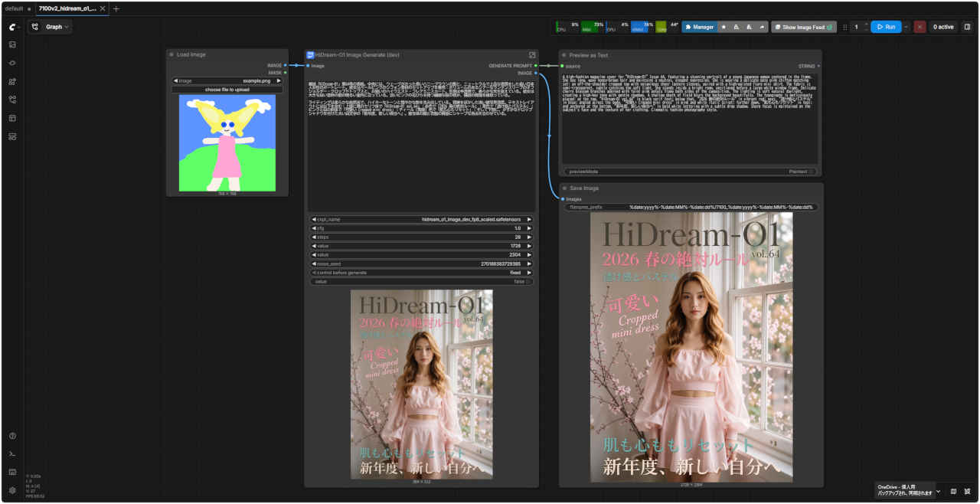The width and height of the screenshot is (980, 504).
Task: Toggle the console terminal icon in sidebar
Action: point(12,454)
